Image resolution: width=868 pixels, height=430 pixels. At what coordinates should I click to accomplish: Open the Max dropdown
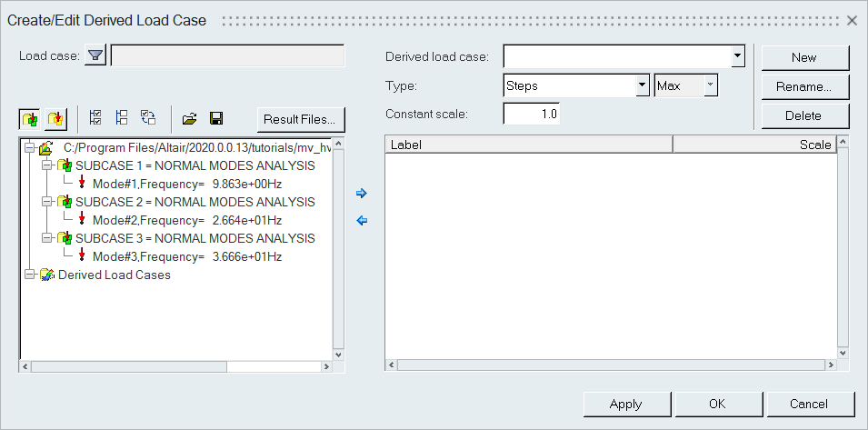710,86
